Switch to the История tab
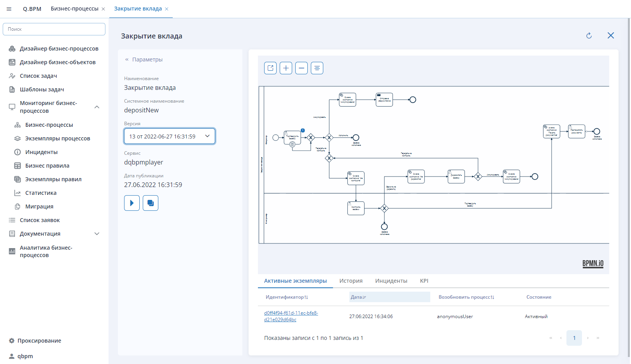This screenshot has width=631, height=364. pos(351,281)
